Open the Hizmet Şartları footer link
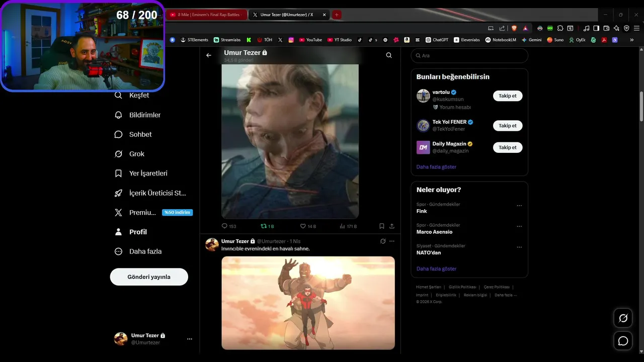 pos(429,287)
